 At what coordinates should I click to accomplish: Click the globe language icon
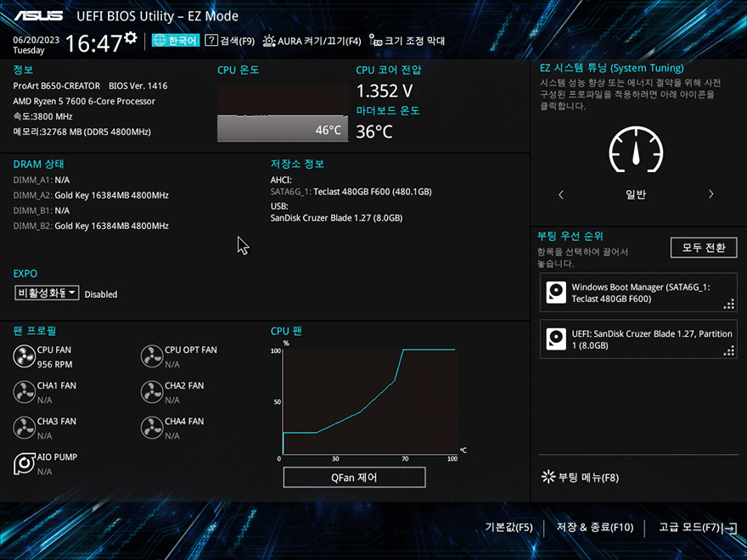(x=160, y=41)
